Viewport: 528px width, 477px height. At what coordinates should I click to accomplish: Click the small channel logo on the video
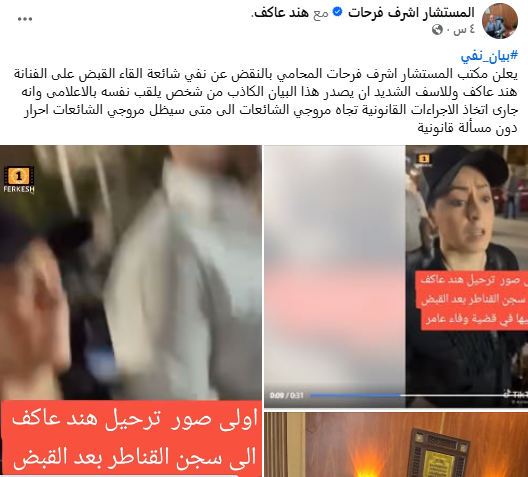(x=424, y=159)
